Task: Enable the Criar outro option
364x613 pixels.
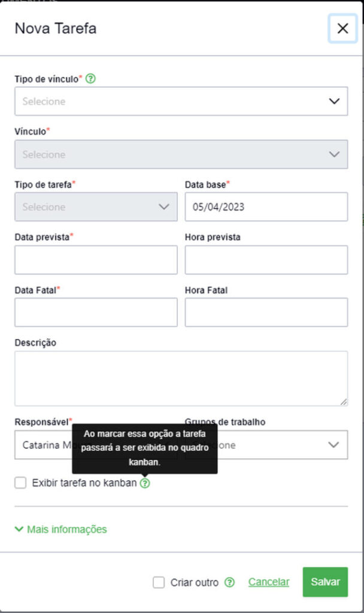Action: [x=159, y=582]
